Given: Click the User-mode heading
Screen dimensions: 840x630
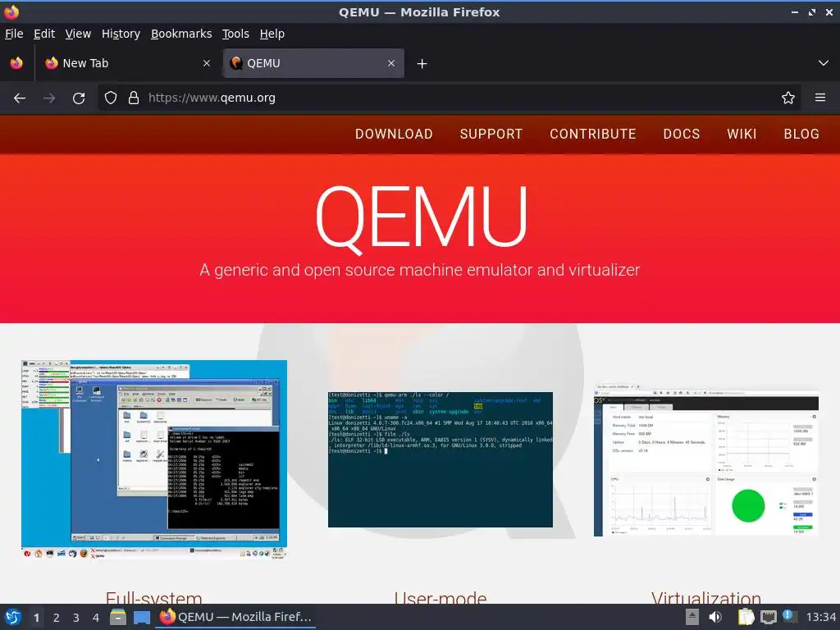Looking at the screenshot, I should pyautogui.click(x=441, y=598).
